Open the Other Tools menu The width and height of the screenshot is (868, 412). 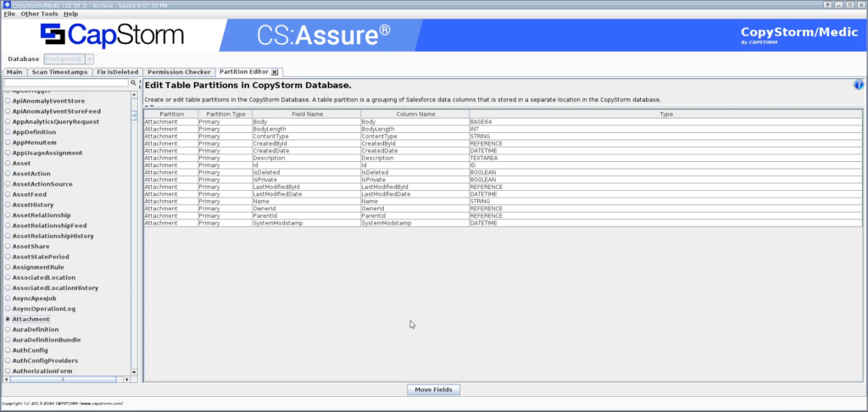(x=39, y=14)
